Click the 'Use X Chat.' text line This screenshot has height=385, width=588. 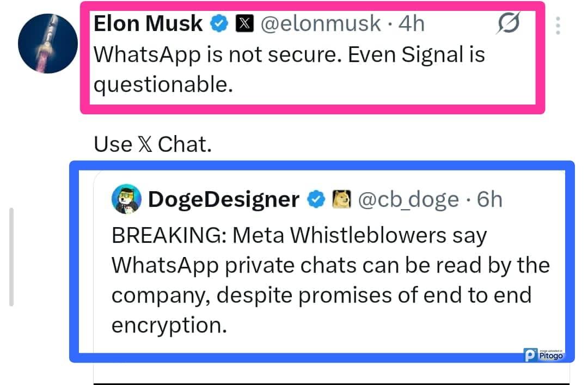152,144
